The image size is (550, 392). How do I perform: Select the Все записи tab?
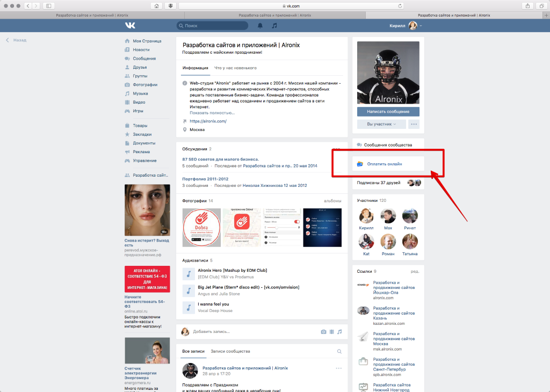[x=193, y=351]
